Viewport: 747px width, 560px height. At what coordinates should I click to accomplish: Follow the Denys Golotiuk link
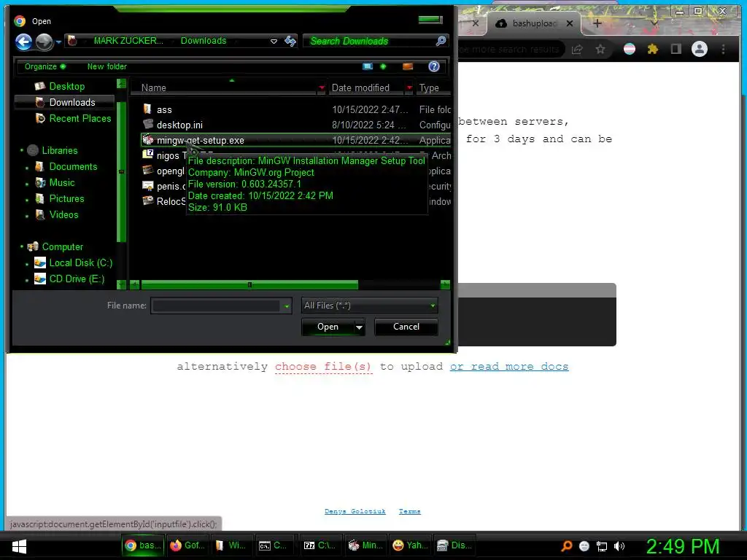coord(355,511)
